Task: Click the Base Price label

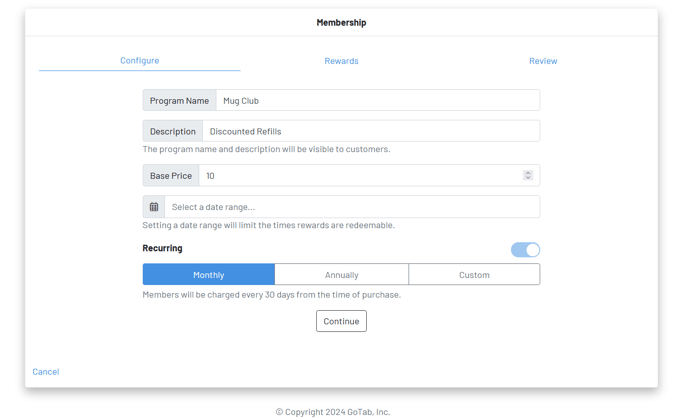Action: pos(171,176)
